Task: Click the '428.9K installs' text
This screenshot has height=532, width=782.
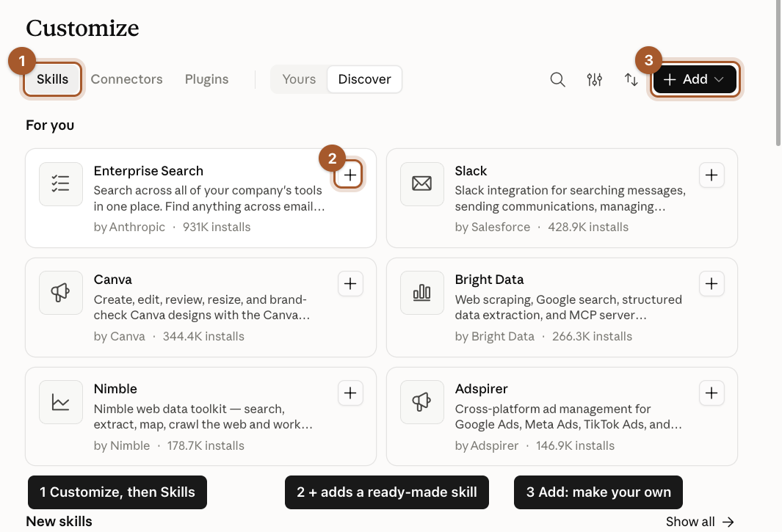Action: 588,227
